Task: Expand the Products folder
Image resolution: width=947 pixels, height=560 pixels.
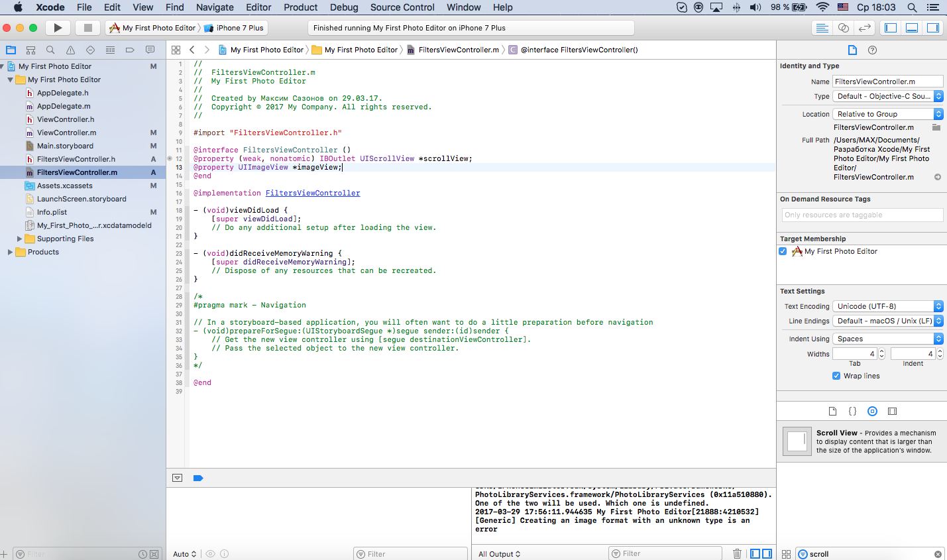Action: pos(11,252)
